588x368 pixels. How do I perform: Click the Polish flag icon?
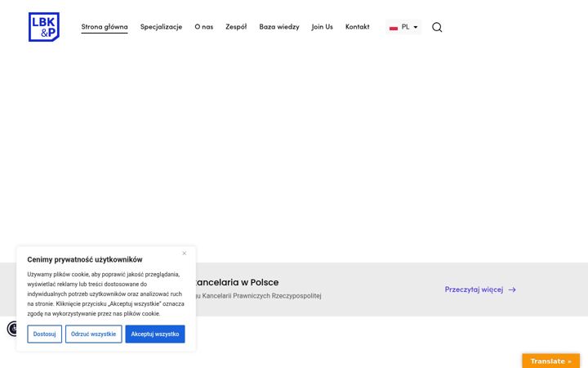pos(394,28)
